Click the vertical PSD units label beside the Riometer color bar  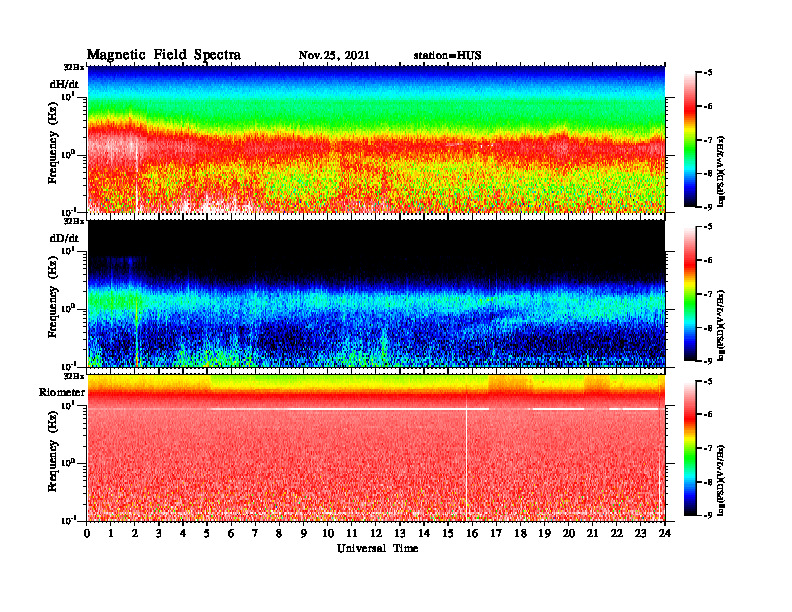click(721, 480)
